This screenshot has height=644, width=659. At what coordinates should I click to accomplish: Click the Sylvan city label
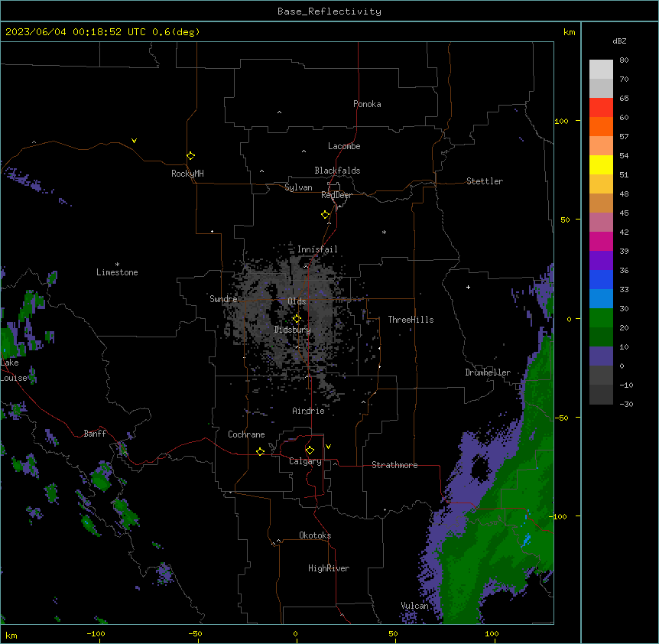pyautogui.click(x=298, y=187)
